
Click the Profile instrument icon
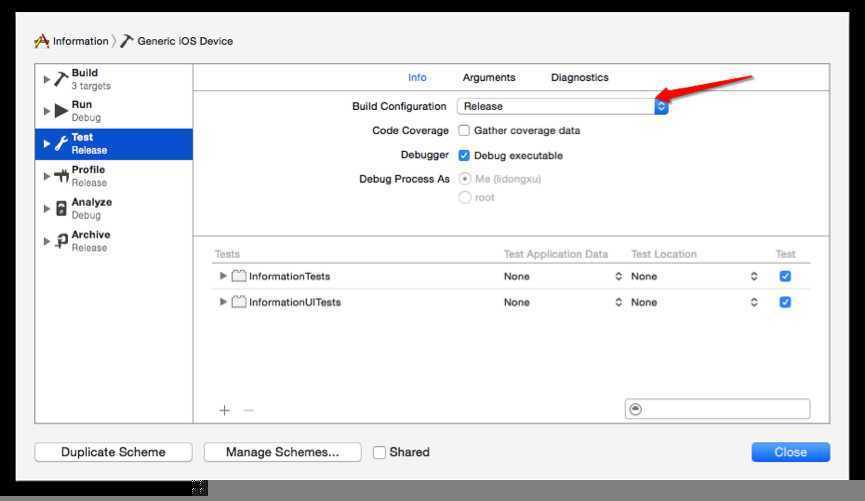point(61,176)
